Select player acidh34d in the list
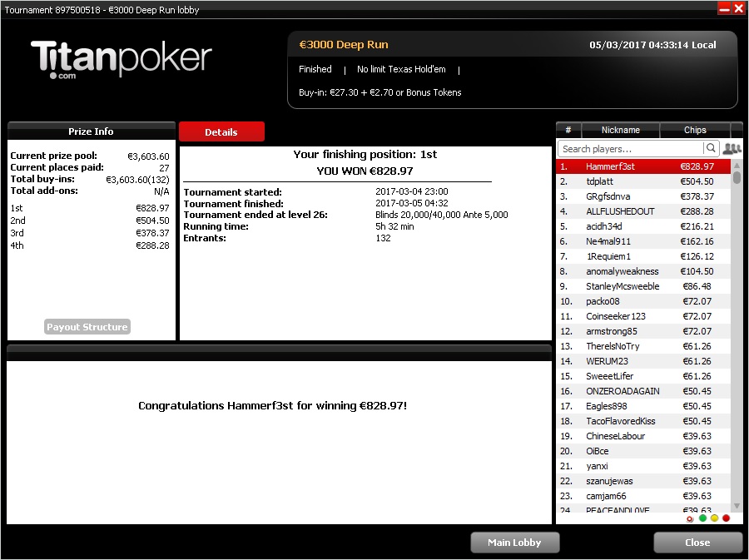The image size is (749, 560). [x=643, y=226]
